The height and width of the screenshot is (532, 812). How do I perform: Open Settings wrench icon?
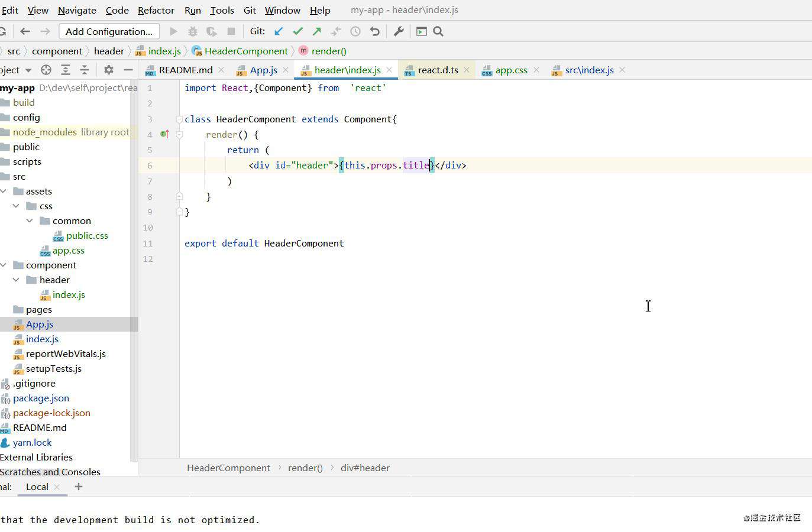coord(399,31)
